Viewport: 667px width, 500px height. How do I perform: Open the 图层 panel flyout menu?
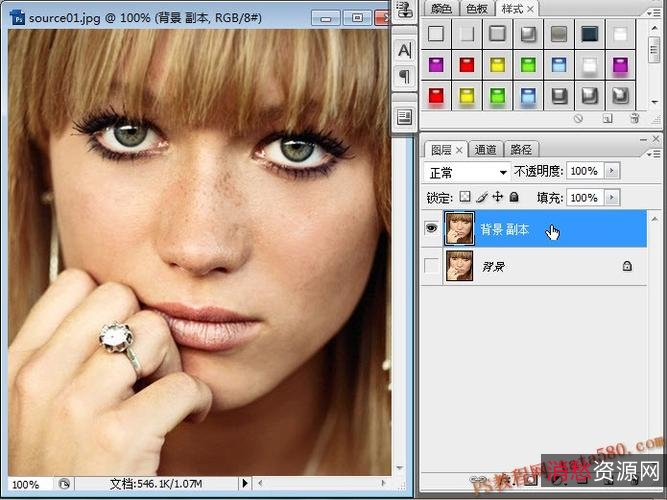654,154
